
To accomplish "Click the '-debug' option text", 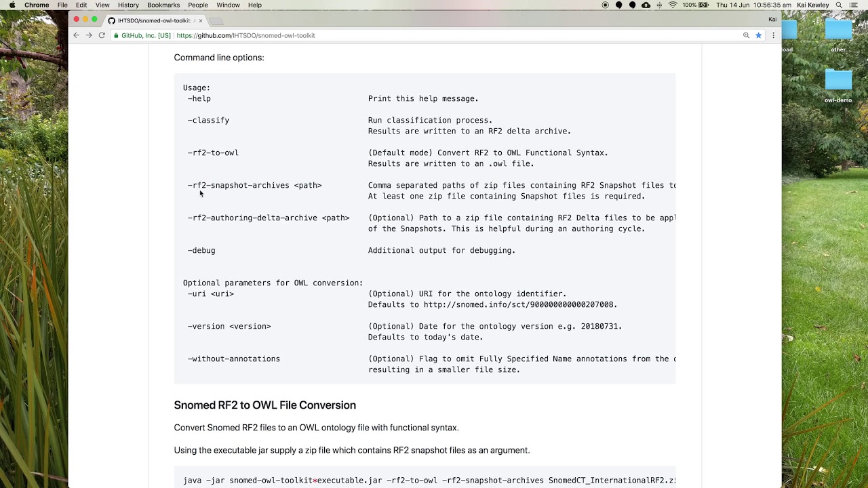I will (201, 250).
